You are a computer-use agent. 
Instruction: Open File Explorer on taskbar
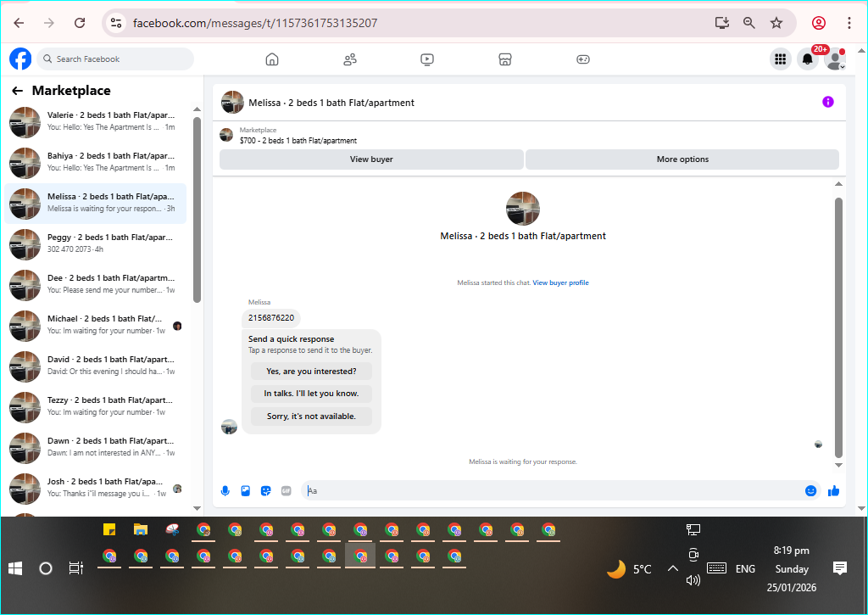[141, 529]
